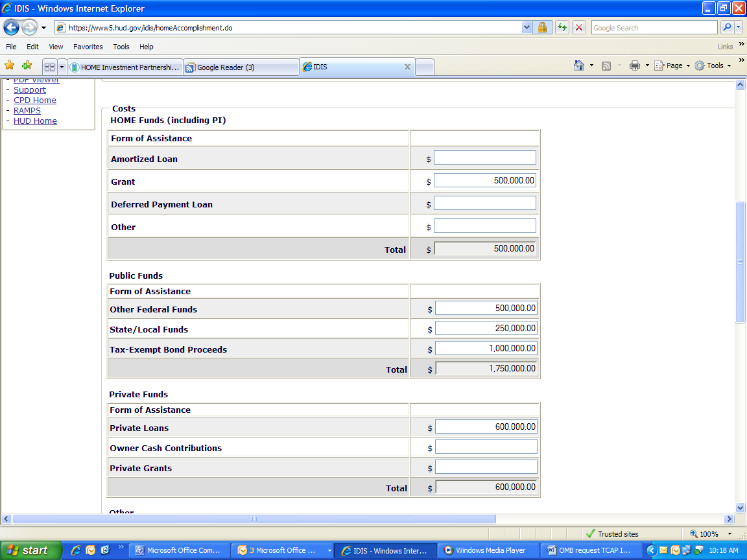Click the Private Loans amount field

486,426
